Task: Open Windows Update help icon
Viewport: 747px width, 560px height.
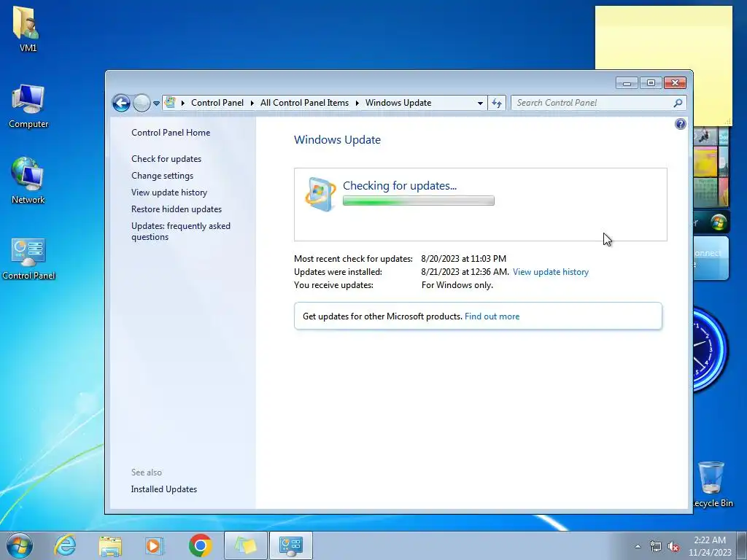Action: coord(681,124)
